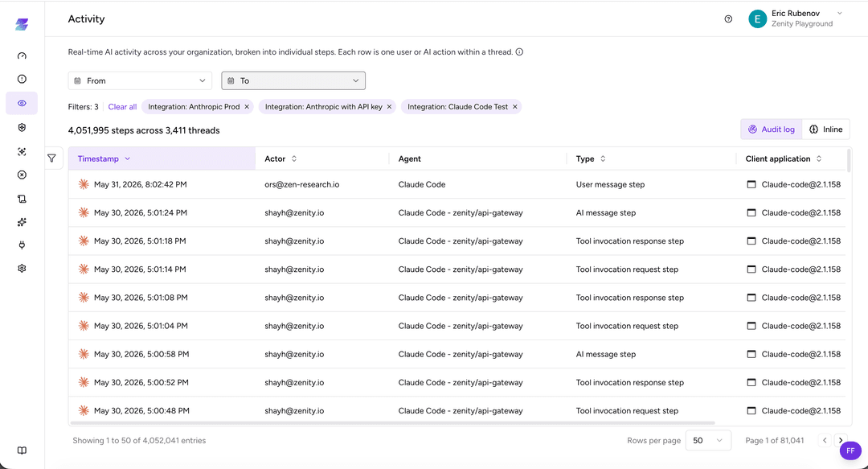The image size is (868, 469).
Task: Click the Page 1 of 81,041 text
Action: tap(775, 440)
